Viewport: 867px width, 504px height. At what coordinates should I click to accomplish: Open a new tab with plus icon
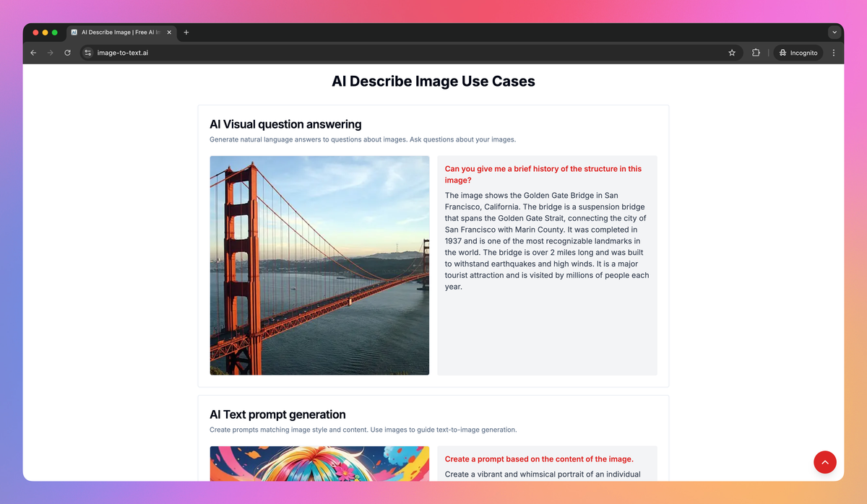click(x=186, y=32)
